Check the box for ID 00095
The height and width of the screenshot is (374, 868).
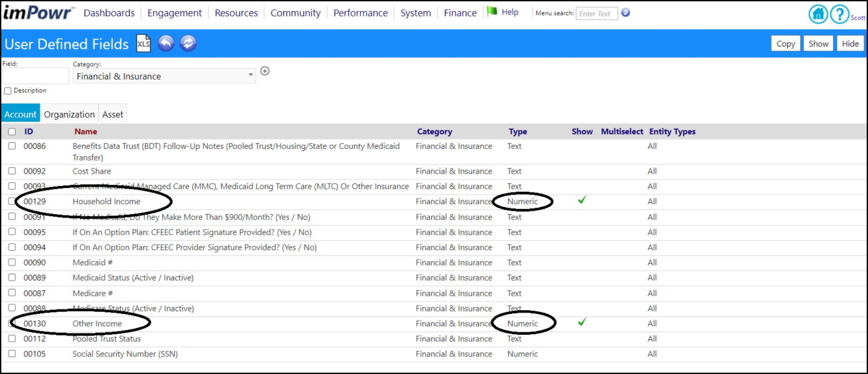click(12, 232)
